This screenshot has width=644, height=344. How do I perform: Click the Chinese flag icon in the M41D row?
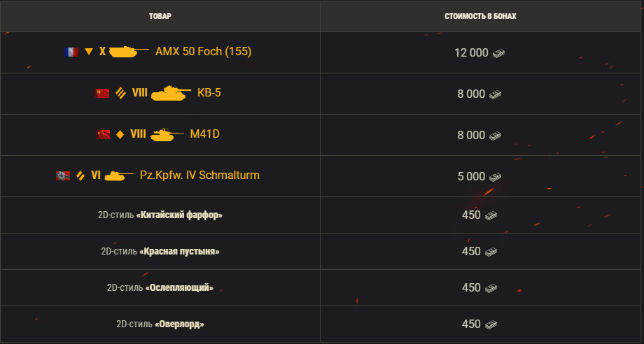(x=103, y=134)
